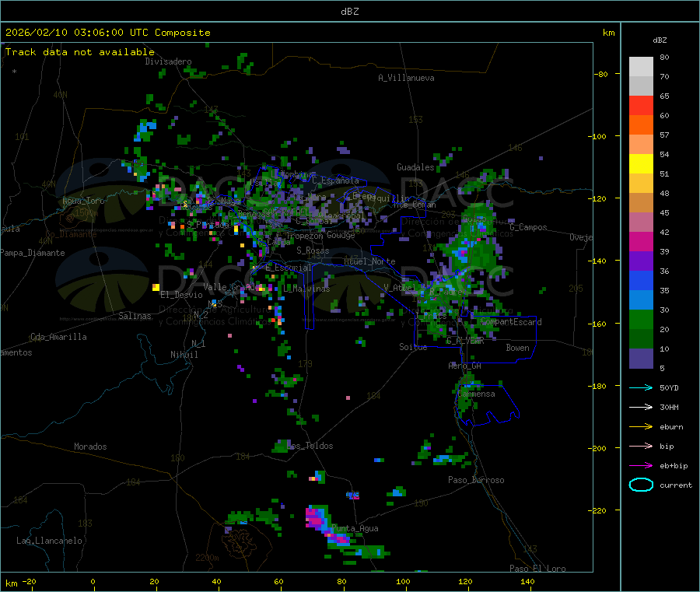Viewport: 700px width, 592px height.
Task: Select the red 65–60 dBZ swatch
Action: click(641, 105)
